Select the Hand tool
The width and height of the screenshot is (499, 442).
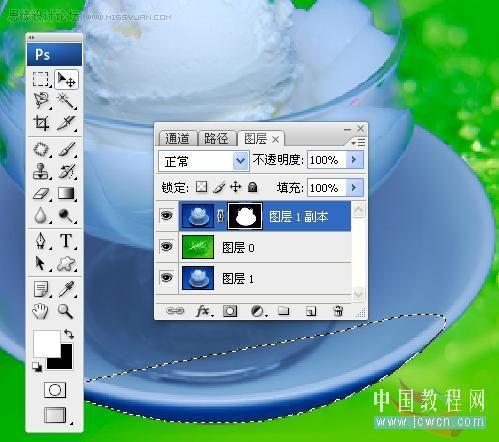click(x=41, y=311)
